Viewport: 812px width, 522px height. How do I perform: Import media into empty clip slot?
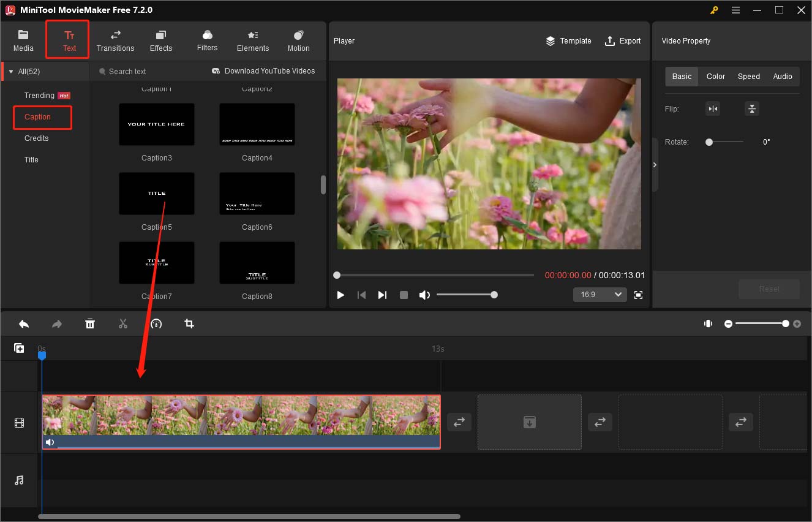[530, 422]
